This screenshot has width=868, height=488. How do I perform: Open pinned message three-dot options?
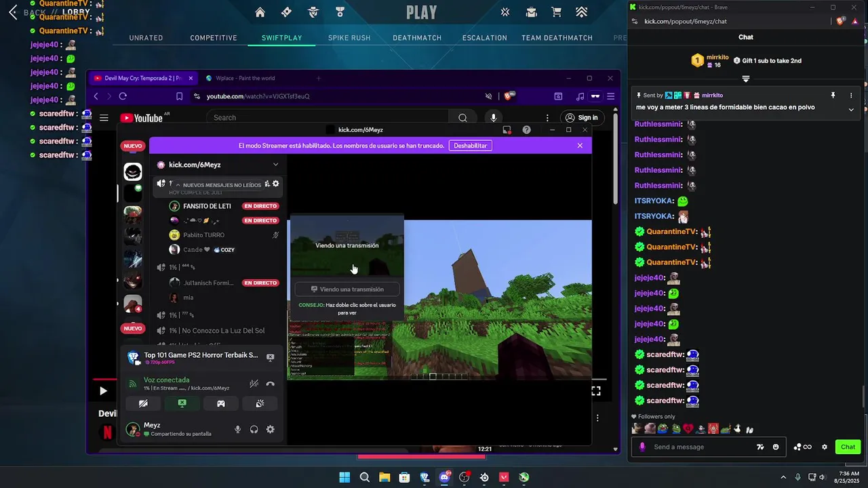tap(851, 96)
